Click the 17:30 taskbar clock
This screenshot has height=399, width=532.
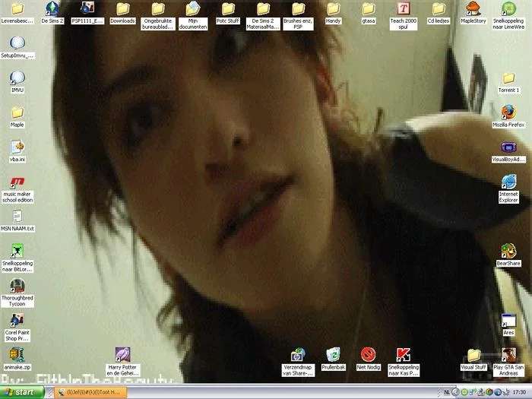point(519,392)
